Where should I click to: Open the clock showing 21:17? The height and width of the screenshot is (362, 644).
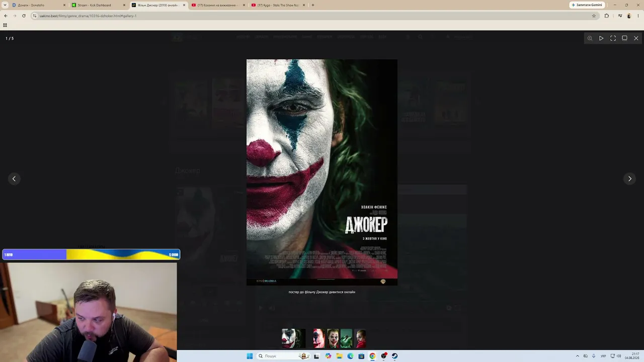[x=632, y=356]
